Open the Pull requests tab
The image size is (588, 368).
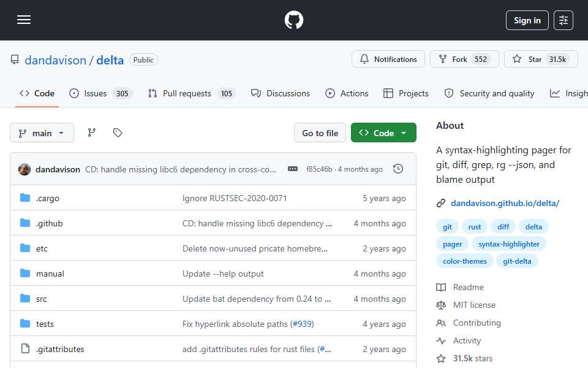[x=192, y=93]
